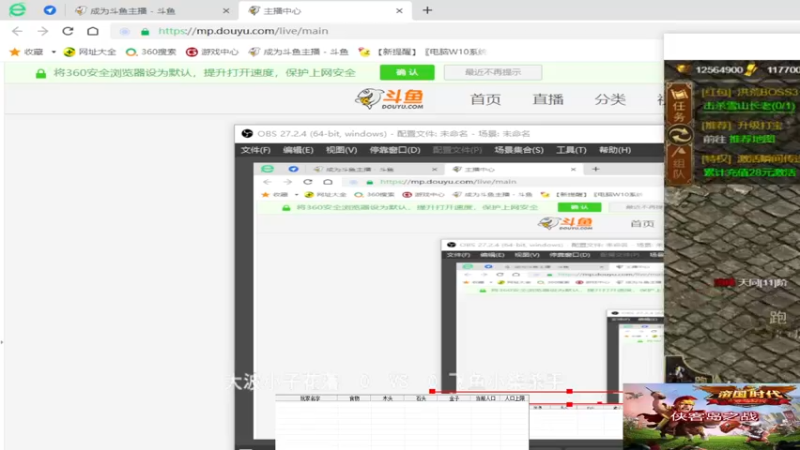
Task: Click the 石头 table column header
Action: (x=421, y=398)
